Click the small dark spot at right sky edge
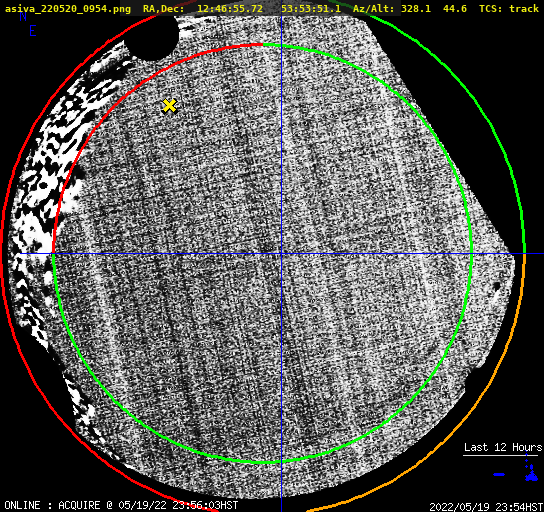This screenshot has height=512, width=544. tap(497, 287)
